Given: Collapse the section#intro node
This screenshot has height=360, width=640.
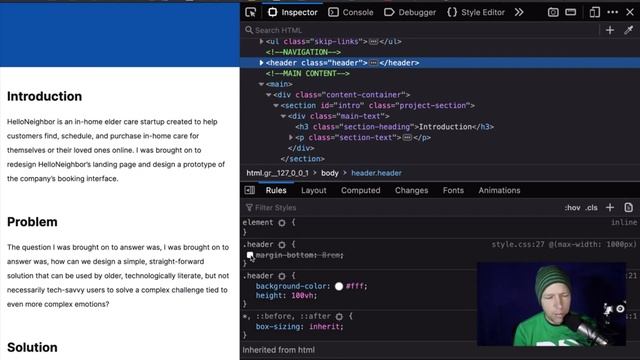Looking at the screenshot, I should click(x=276, y=105).
